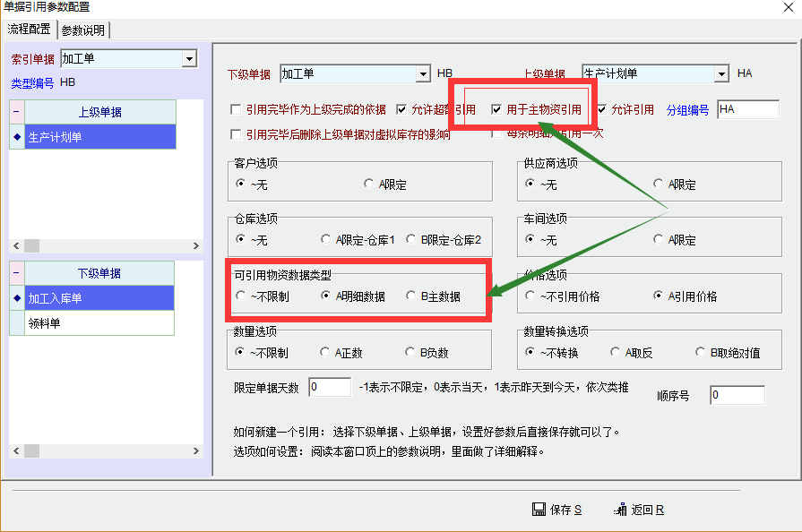
Task: Choose A限定-仓库1 in 仓库选项
Action: click(326, 240)
